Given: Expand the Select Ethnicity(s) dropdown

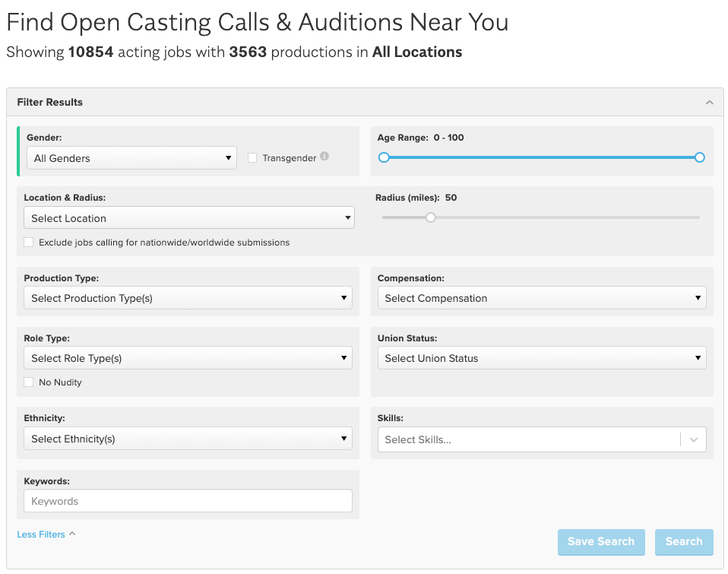Looking at the screenshot, I should point(188,439).
